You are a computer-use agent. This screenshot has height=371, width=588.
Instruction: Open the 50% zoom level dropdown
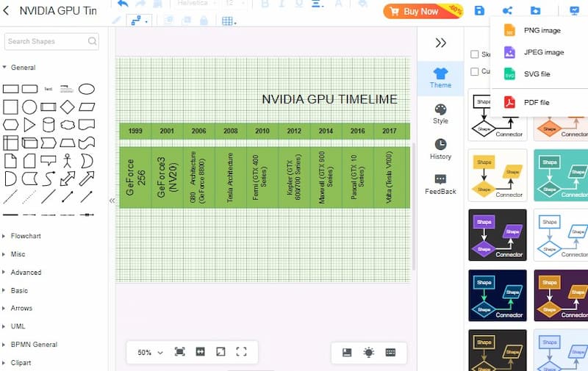click(150, 352)
